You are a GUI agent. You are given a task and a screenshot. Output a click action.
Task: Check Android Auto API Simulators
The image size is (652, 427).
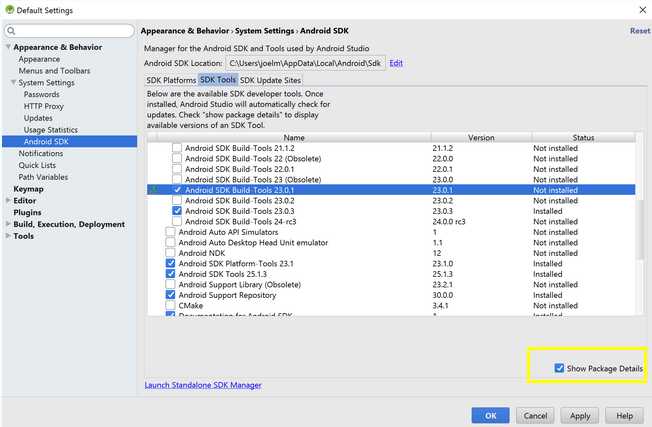click(170, 232)
